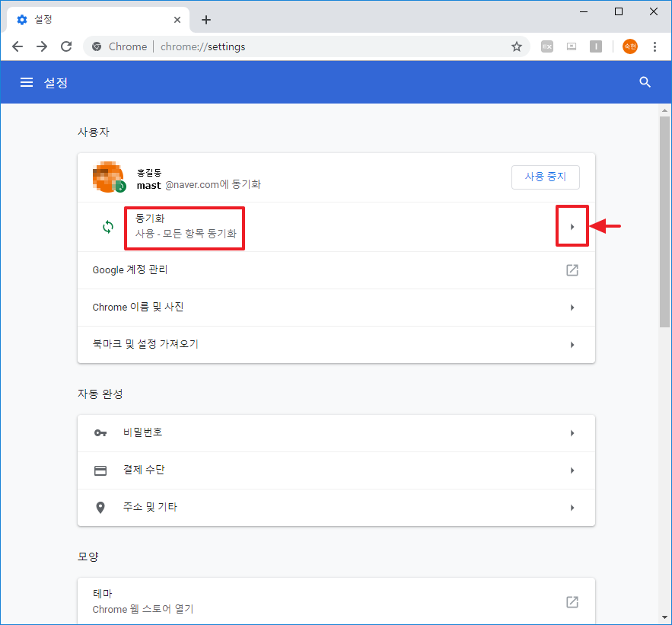This screenshot has width=672, height=625.
Task: Click the Chrome site info icon in address bar
Action: (97, 46)
